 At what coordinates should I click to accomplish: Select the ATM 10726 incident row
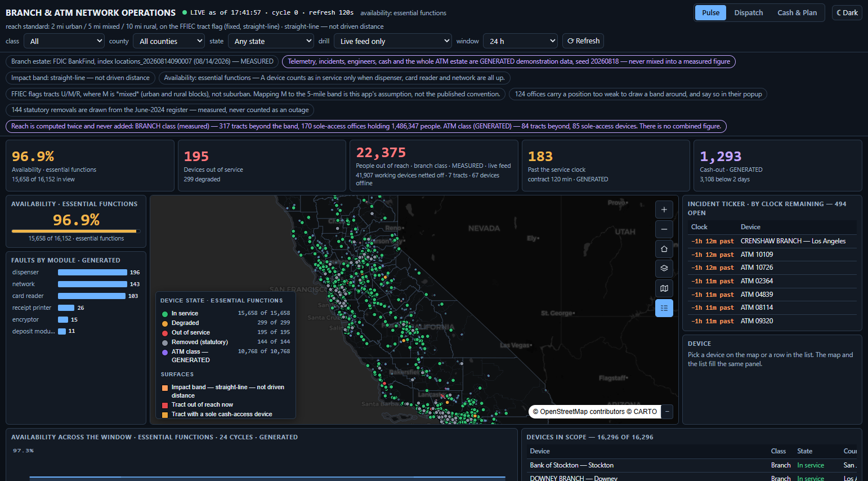tap(772, 268)
